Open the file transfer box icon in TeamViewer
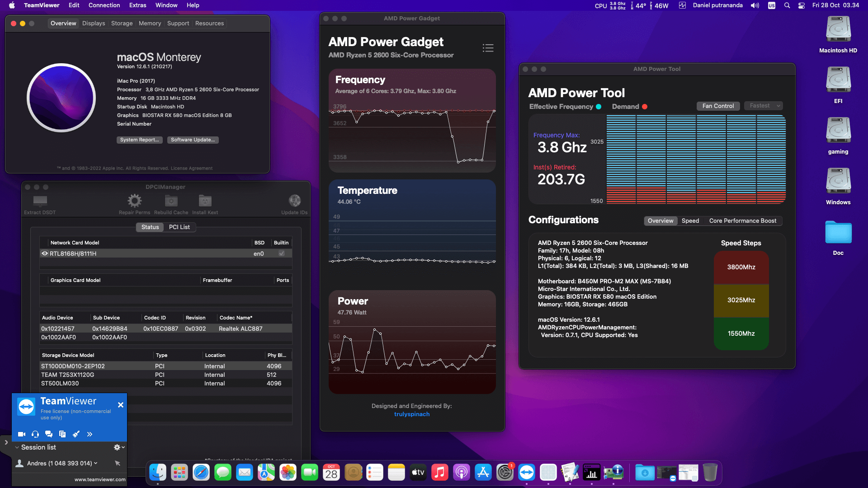This screenshot has width=868, height=488. tap(62, 434)
